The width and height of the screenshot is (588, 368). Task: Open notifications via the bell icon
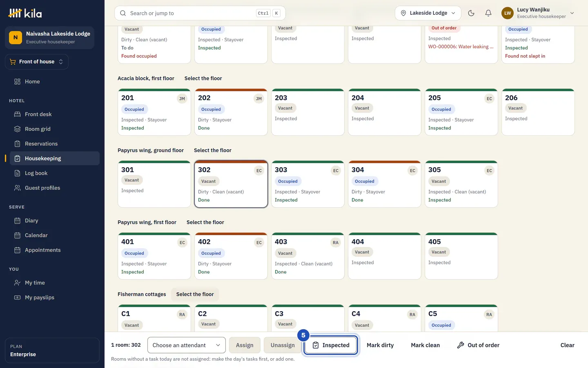[488, 13]
